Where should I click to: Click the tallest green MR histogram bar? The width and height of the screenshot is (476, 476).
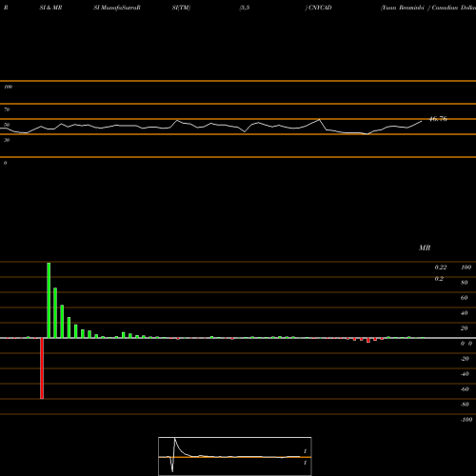coord(49,300)
